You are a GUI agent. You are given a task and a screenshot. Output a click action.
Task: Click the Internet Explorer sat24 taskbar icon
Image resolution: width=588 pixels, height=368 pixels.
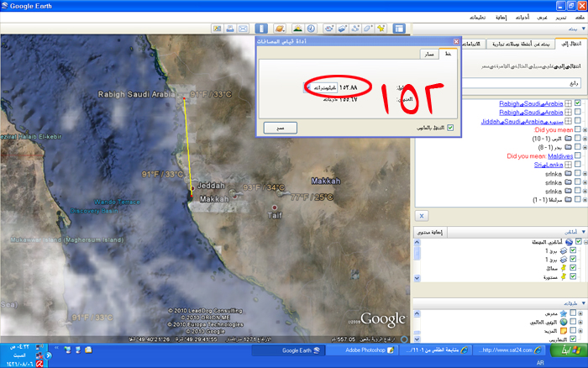(538, 350)
